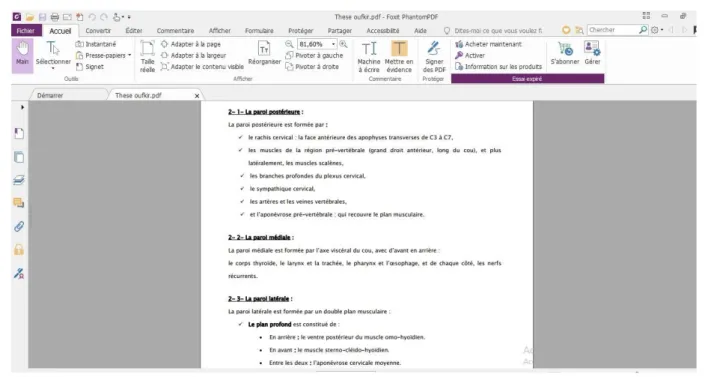
Task: Switch to the Commentaire tab
Action: (175, 31)
